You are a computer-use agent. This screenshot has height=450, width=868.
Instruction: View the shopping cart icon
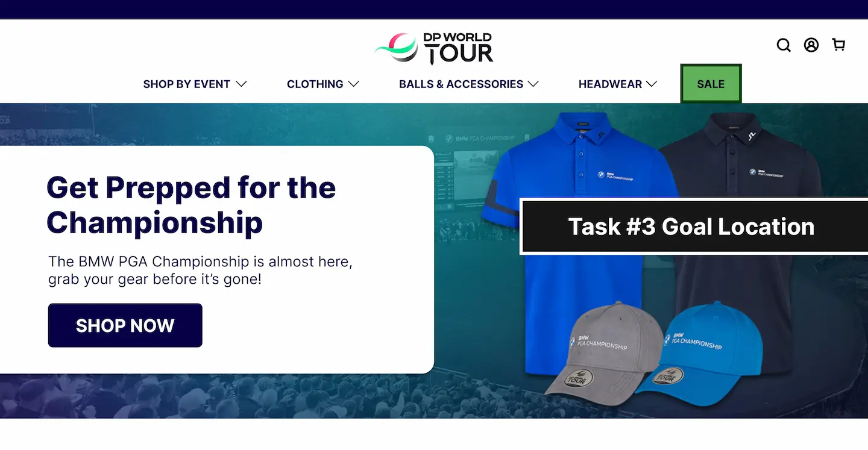pos(838,45)
